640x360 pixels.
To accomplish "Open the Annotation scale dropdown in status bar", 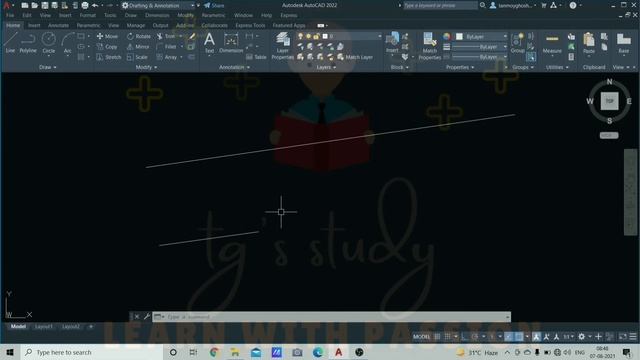I will coord(569,337).
